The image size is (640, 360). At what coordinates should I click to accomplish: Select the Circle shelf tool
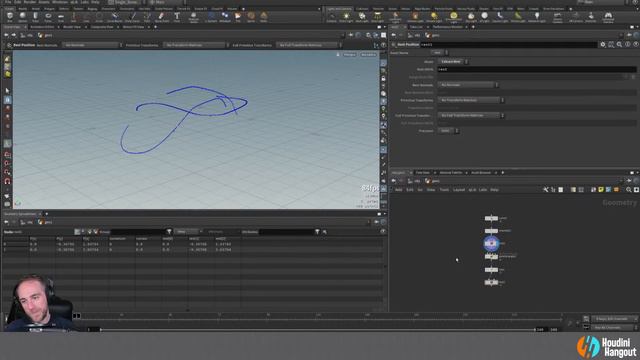pyautogui.click(x=99, y=17)
